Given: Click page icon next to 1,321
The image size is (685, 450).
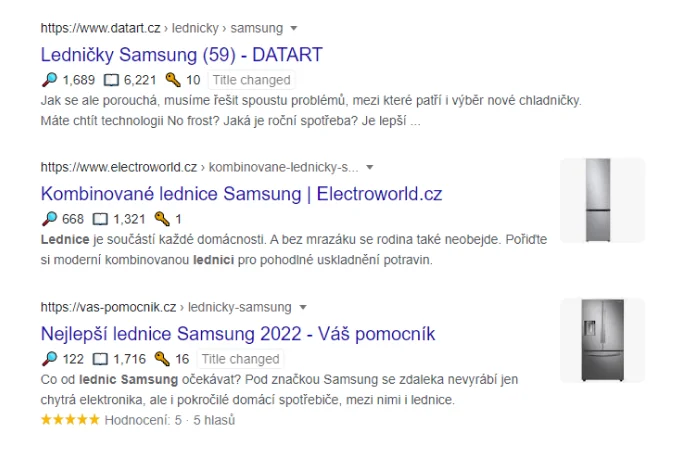Looking at the screenshot, I should (x=100, y=219).
